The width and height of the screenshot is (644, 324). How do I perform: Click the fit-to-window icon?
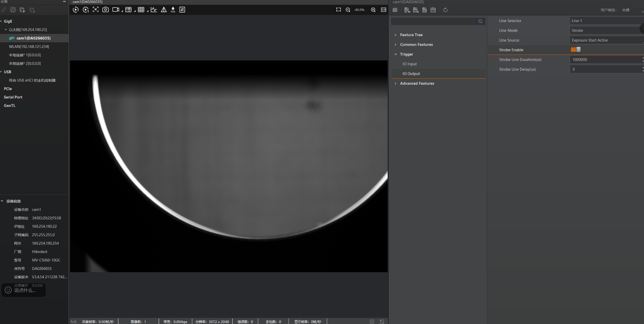click(338, 10)
